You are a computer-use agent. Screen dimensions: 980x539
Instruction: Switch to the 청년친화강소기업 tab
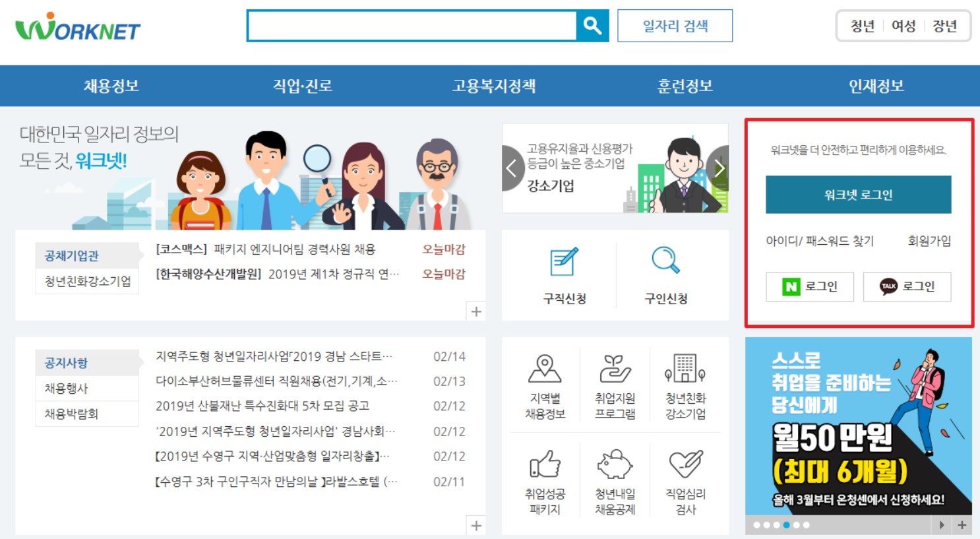(87, 282)
